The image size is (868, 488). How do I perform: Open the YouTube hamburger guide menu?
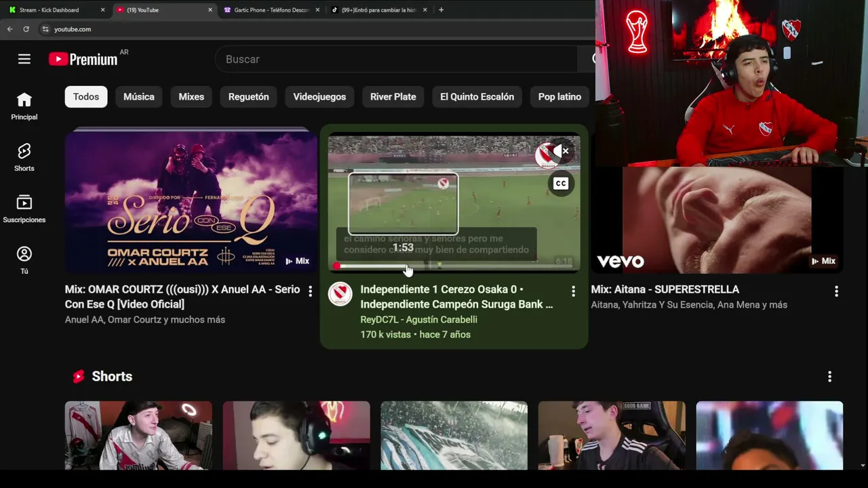click(24, 59)
